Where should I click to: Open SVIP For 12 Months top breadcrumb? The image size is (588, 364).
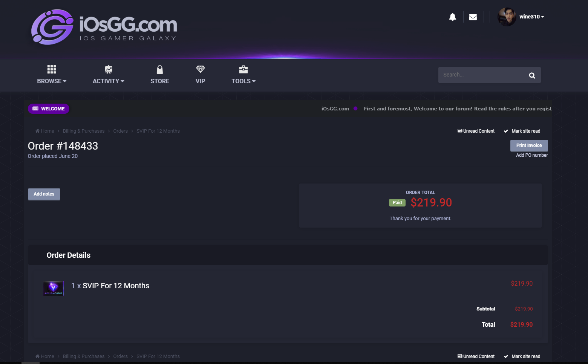coord(158,131)
